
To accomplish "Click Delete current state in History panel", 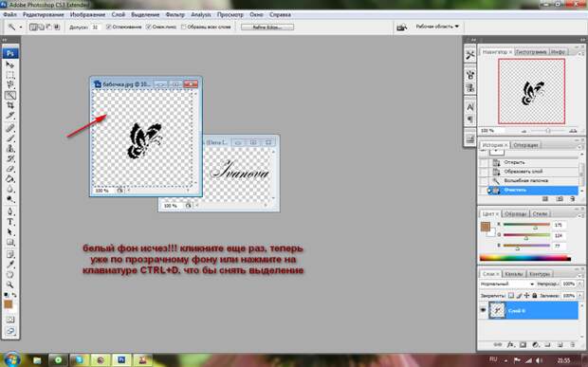I will 573,199.
